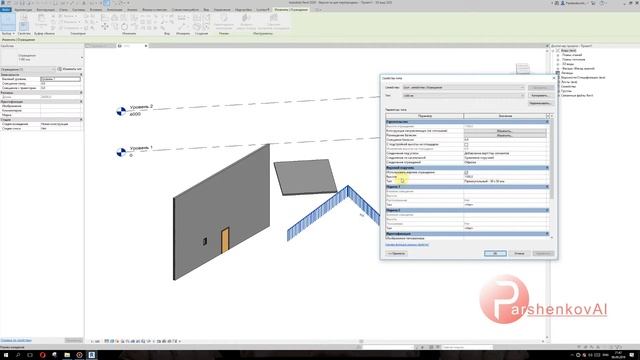Click the << Просмотр preview button

396,253
